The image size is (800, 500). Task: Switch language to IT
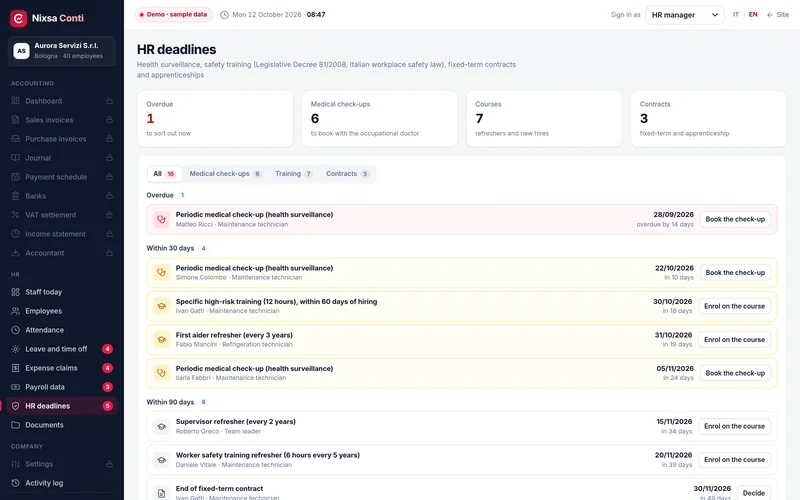pyautogui.click(x=736, y=15)
